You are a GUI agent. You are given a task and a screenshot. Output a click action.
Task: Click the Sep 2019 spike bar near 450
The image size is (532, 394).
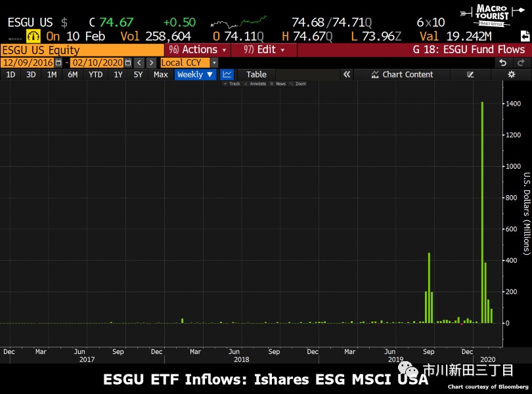click(429, 288)
